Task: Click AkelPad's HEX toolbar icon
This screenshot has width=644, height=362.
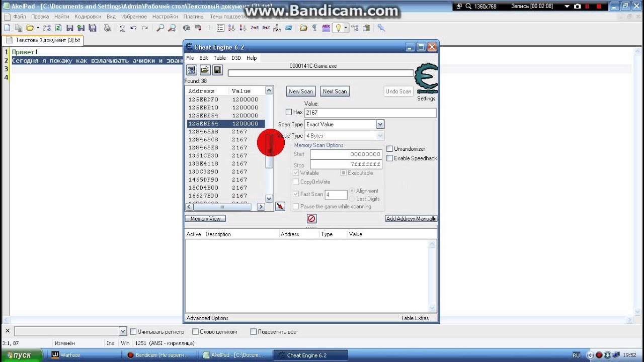Action: (326, 28)
